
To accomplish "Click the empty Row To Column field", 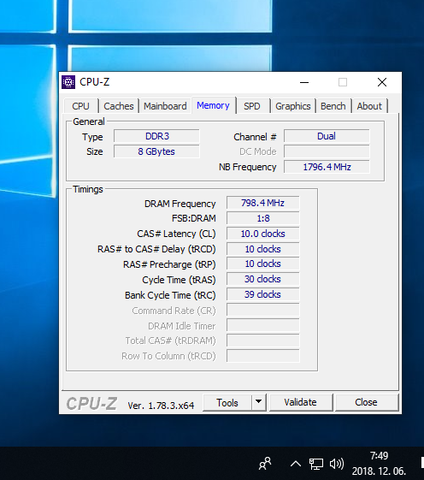I will [263, 356].
